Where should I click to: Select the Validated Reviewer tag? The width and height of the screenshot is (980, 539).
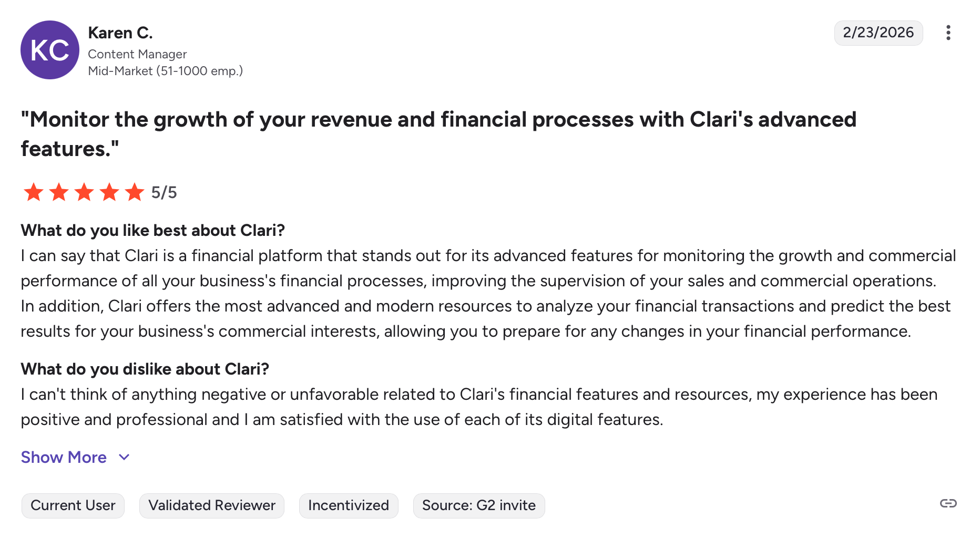pyautogui.click(x=212, y=505)
